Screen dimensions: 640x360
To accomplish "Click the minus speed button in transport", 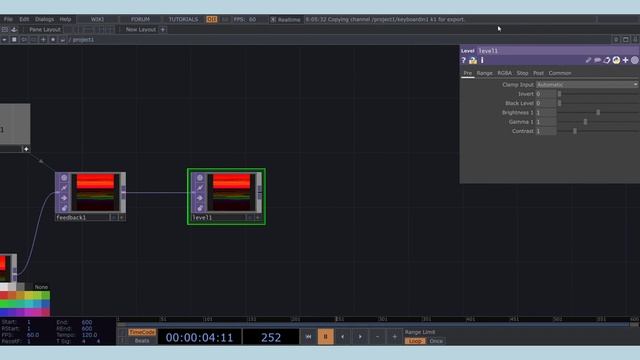I will (x=377, y=337).
